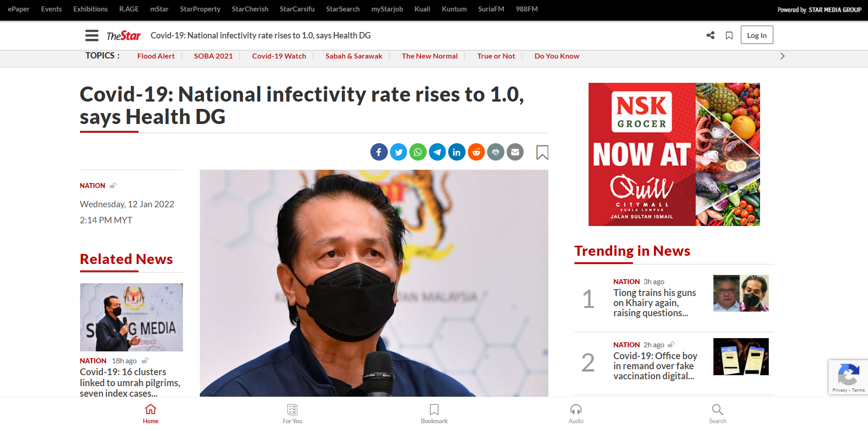
Task: Toggle the bookmark icon in the header bar
Action: tap(729, 35)
